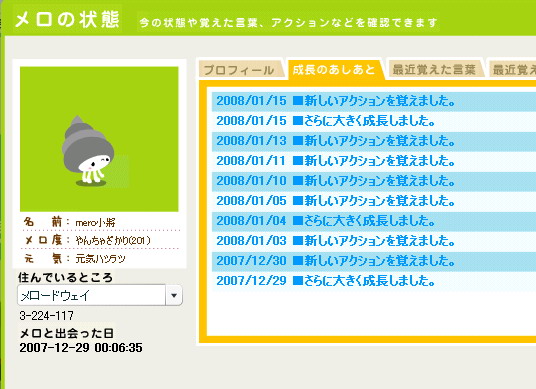
Task: Select the 2007/12/30 新しいアクション entry
Action: (x=374, y=261)
